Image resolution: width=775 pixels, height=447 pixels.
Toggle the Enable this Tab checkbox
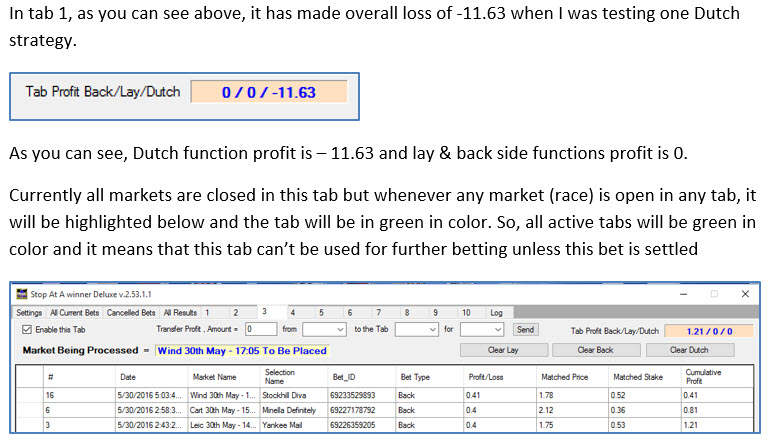pyautogui.click(x=26, y=329)
